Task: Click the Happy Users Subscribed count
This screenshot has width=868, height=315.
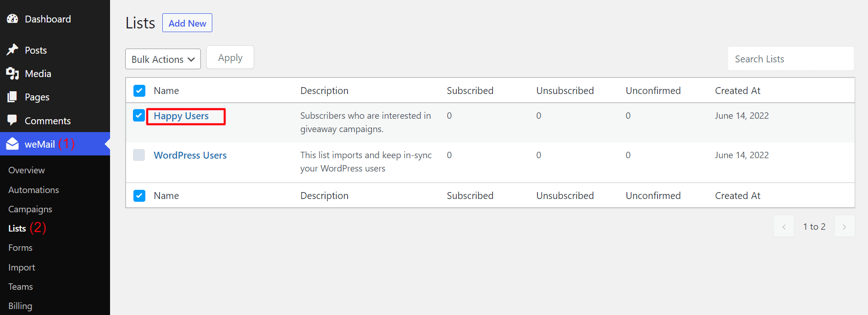Action: tap(449, 116)
